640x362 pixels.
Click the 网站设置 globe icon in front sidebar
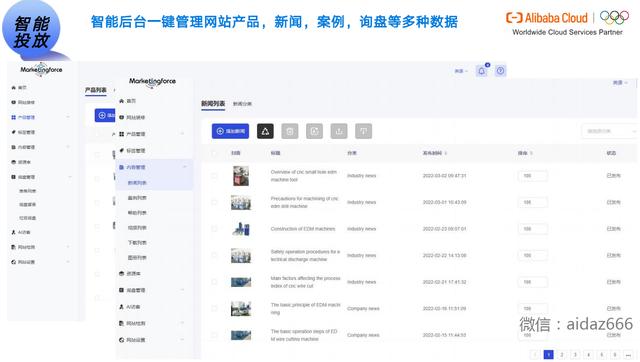pos(121,340)
